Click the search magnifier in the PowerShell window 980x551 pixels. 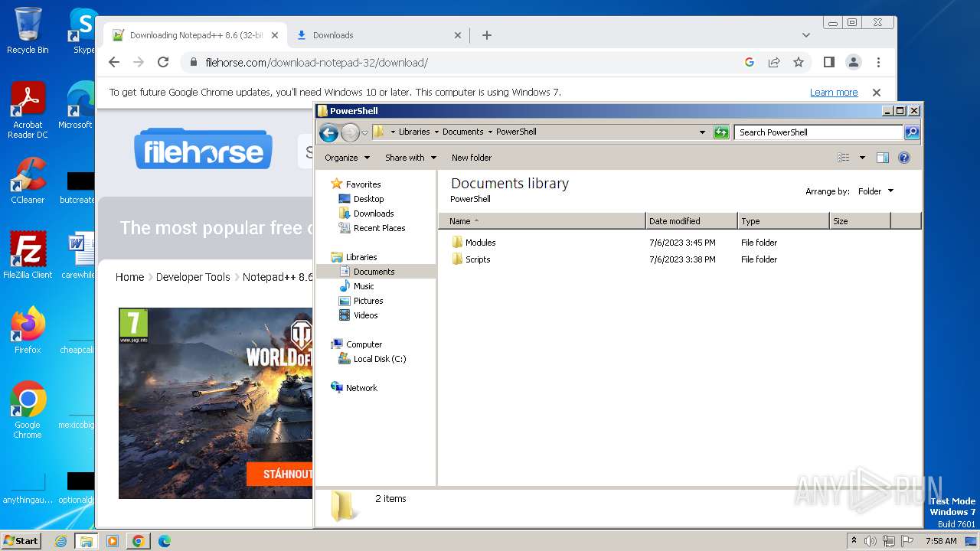pyautogui.click(x=911, y=132)
